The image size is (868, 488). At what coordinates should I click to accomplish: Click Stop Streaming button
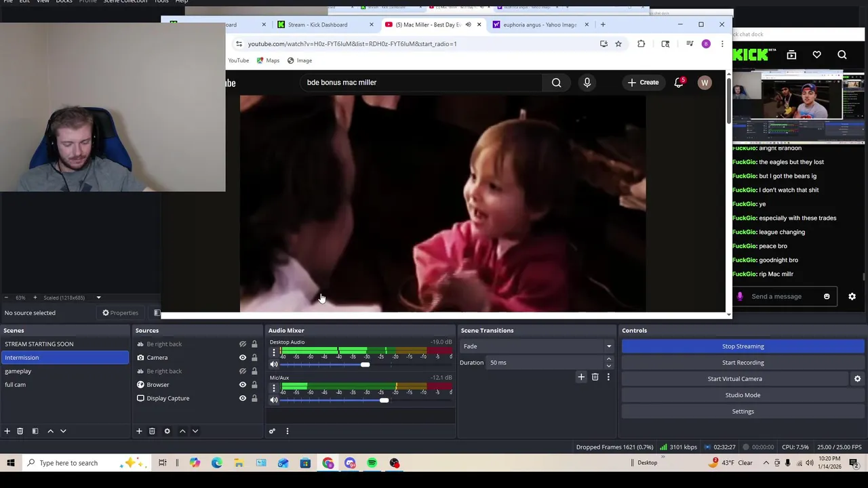[x=743, y=346]
